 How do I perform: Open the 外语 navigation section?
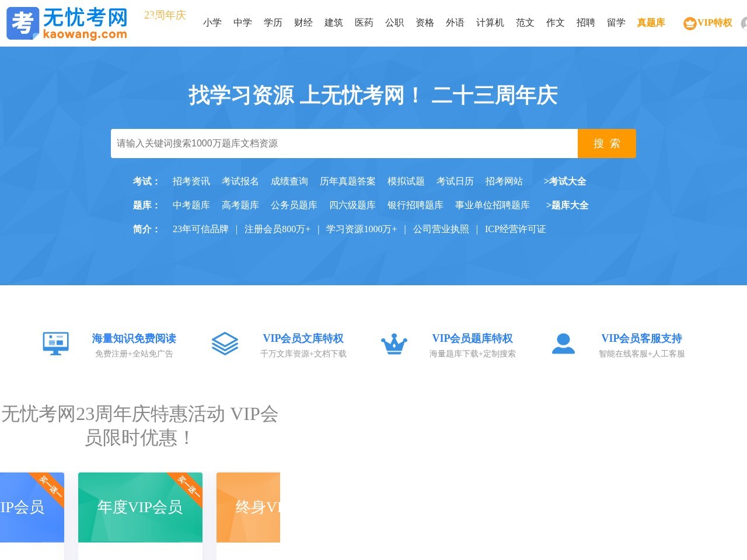coord(455,23)
